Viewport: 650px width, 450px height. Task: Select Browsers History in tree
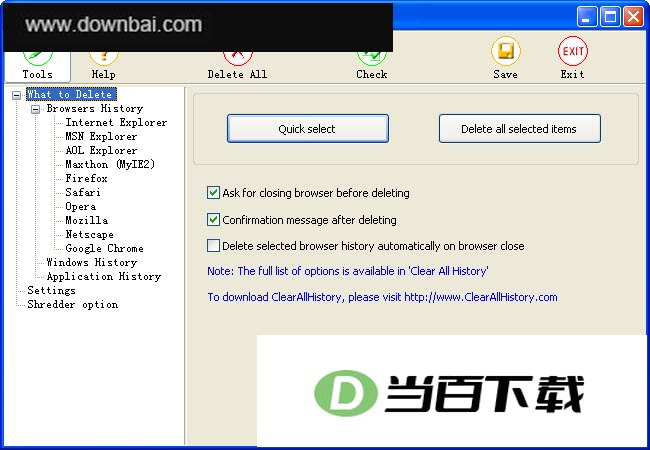click(95, 109)
